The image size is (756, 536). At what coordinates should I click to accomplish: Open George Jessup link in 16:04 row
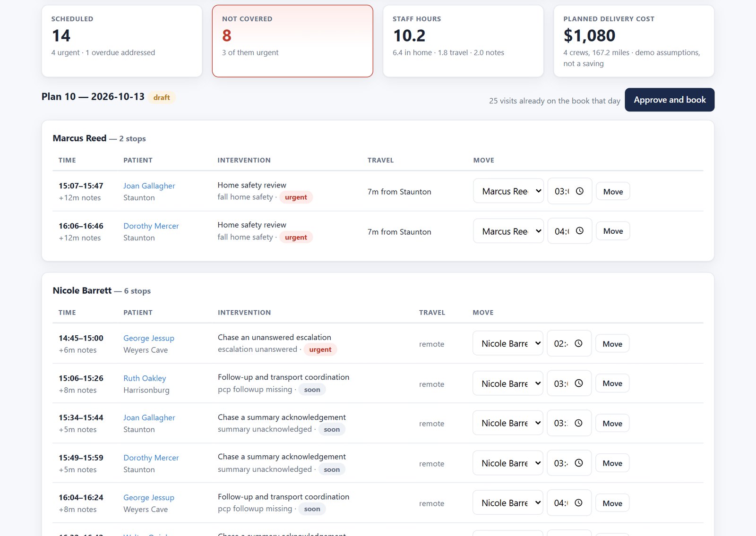pyautogui.click(x=149, y=497)
